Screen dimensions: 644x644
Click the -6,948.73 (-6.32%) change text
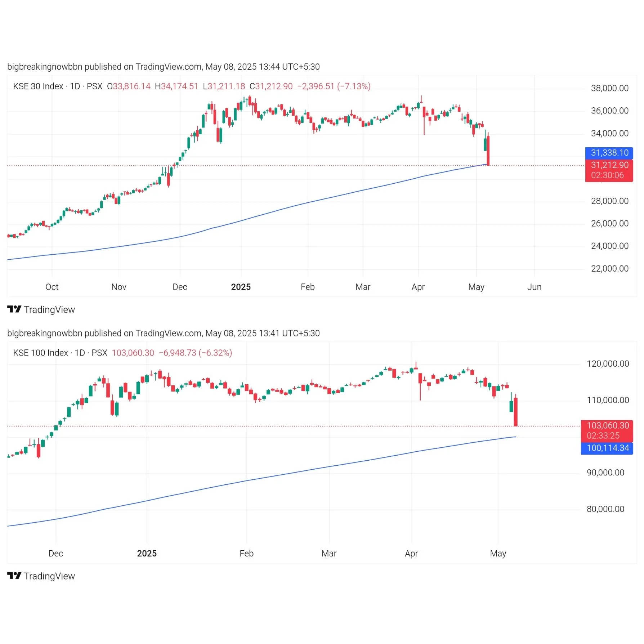(196, 353)
